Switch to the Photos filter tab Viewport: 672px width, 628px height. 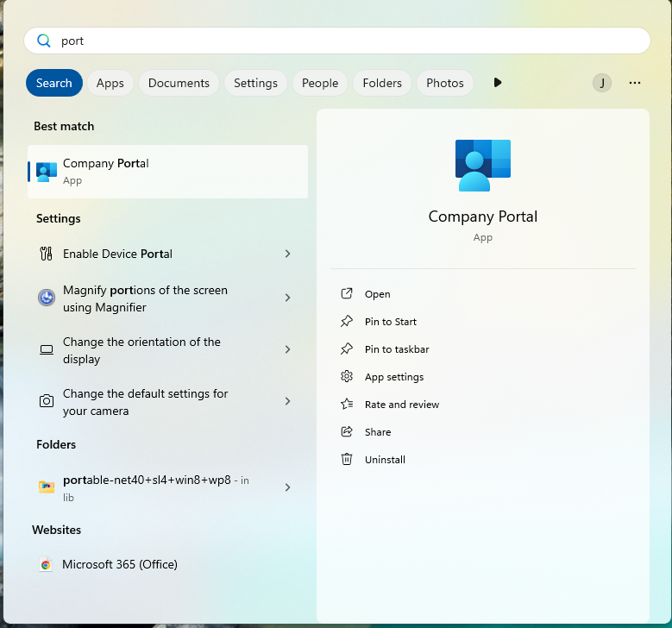coord(445,83)
